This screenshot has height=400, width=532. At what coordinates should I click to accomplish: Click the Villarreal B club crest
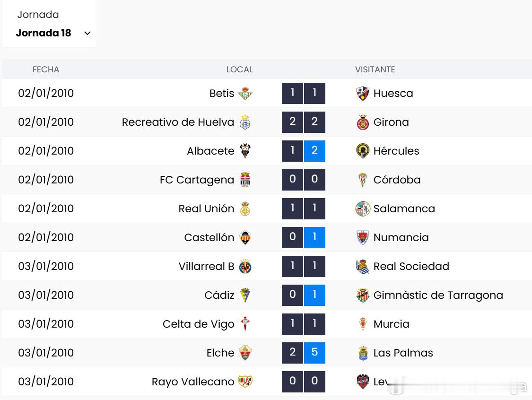(245, 267)
